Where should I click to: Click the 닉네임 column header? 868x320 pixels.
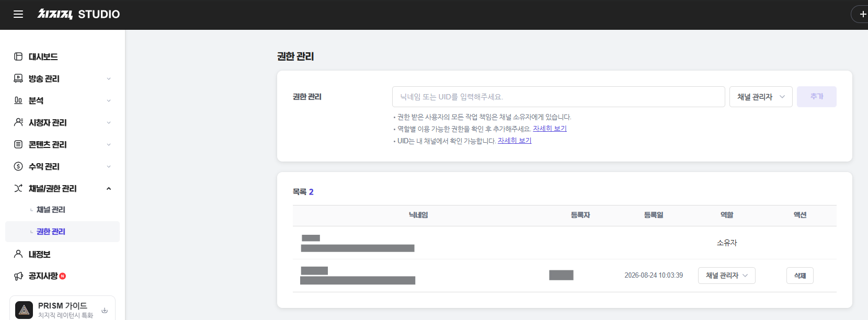pos(418,215)
